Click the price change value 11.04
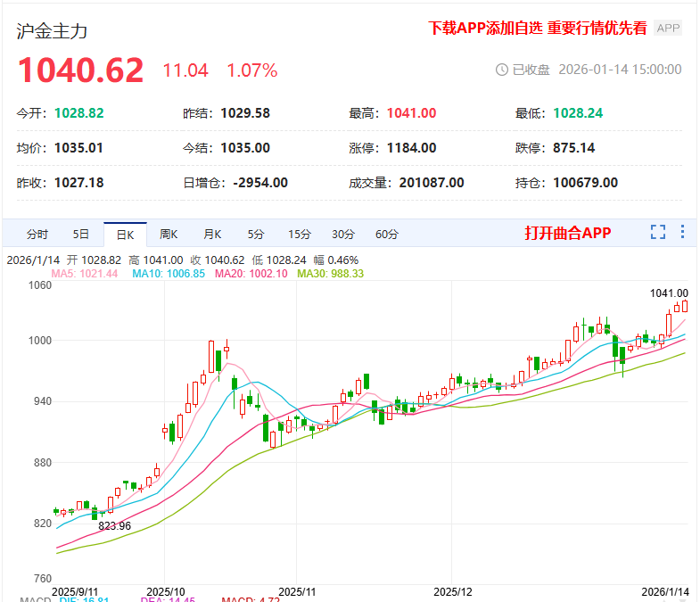 (185, 70)
